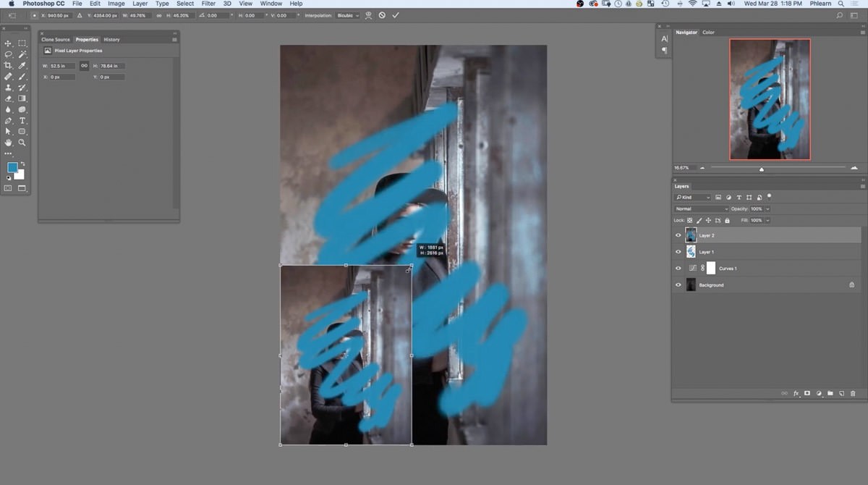
Task: Hide the Curves 1 adjustment layer
Action: click(678, 269)
